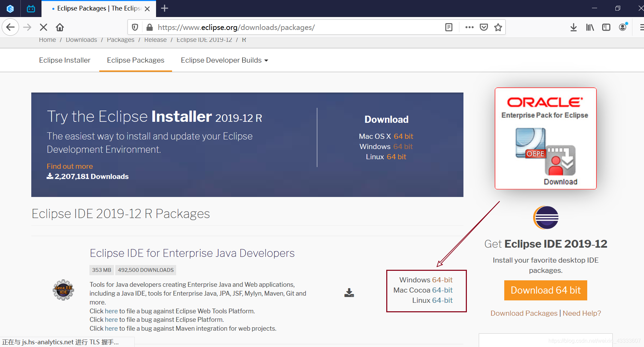Click Windows 64-bit package link
The height and width of the screenshot is (347, 644).
pos(442,280)
